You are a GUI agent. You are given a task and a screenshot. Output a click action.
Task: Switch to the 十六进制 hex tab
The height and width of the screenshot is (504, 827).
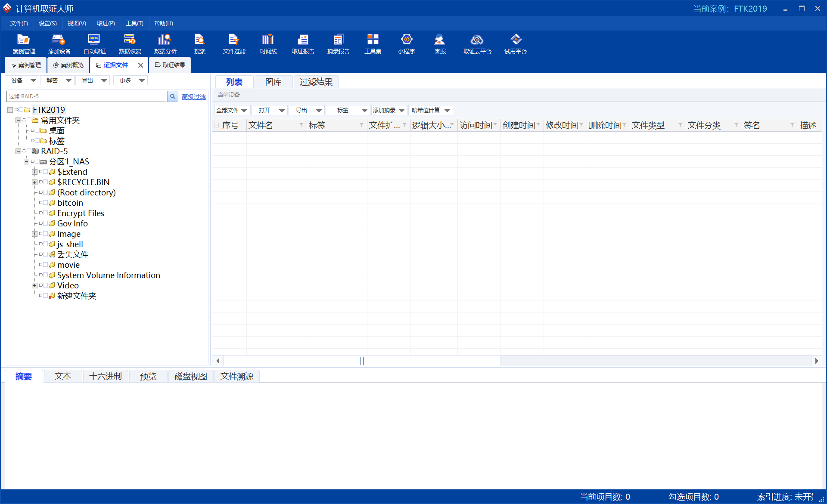(106, 376)
